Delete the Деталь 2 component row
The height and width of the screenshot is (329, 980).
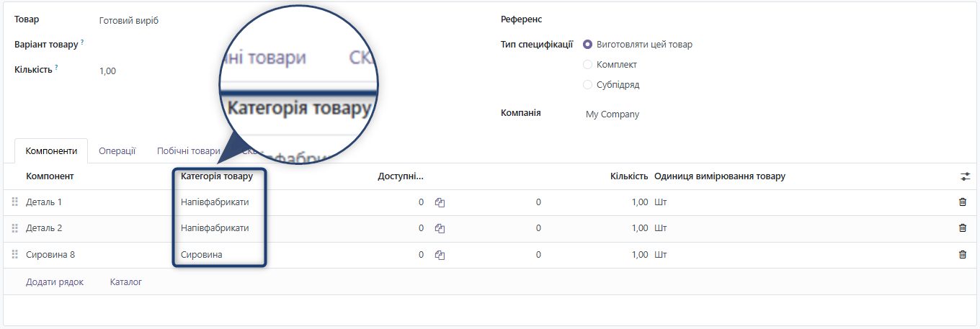pos(963,228)
